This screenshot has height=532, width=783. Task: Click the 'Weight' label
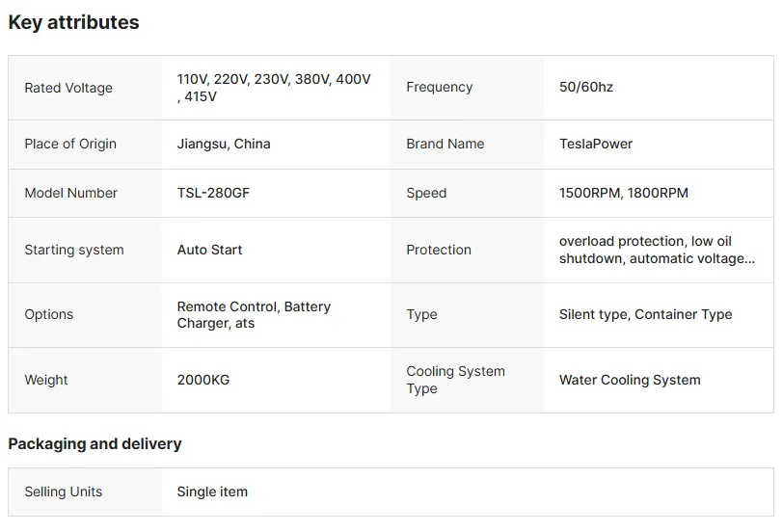point(46,380)
